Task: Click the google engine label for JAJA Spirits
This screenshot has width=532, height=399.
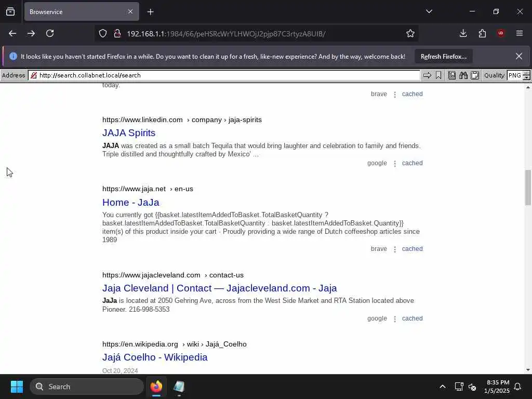Action: [377, 163]
